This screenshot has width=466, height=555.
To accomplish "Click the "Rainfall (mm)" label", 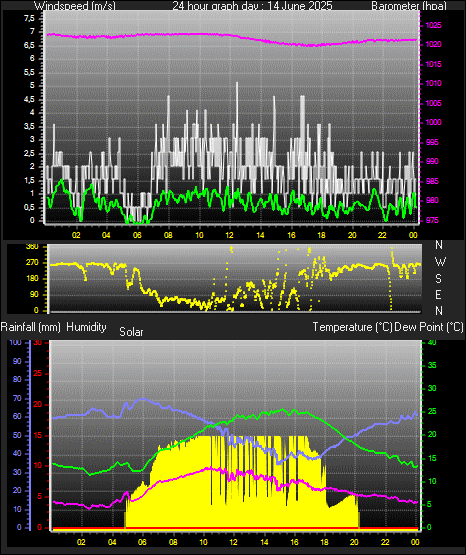I will click(x=31, y=327).
